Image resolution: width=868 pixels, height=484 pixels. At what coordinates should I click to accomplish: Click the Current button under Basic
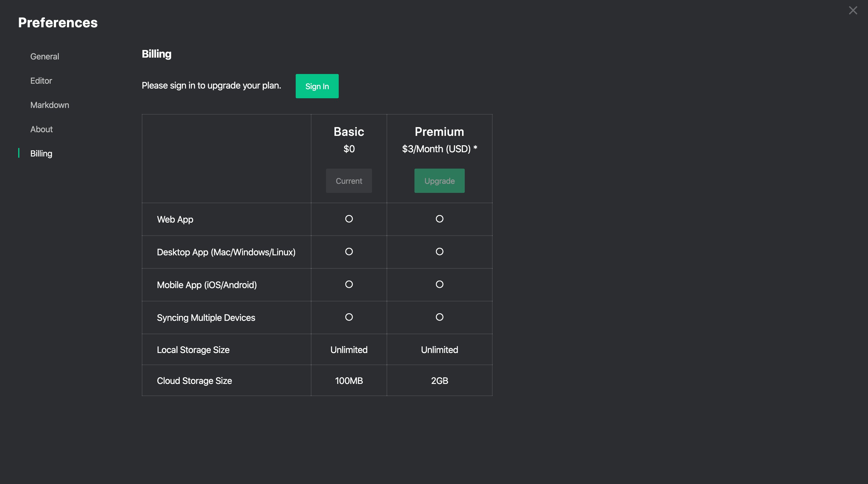[x=349, y=181]
